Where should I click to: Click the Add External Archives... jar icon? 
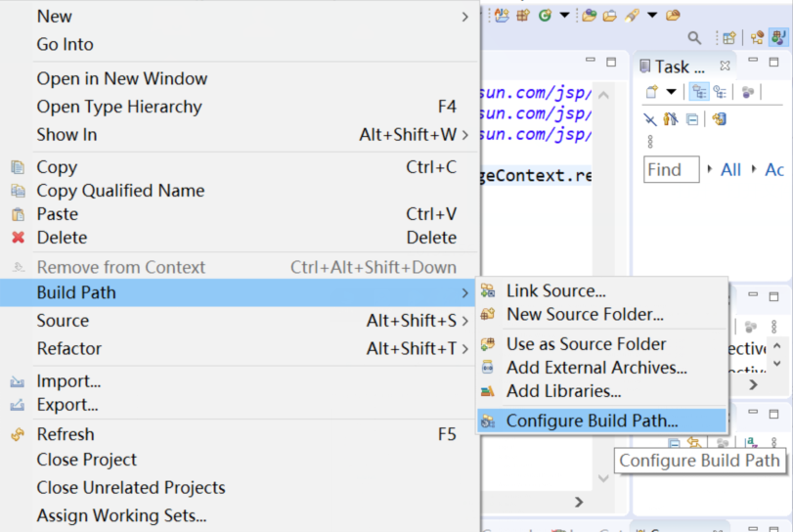tap(488, 367)
